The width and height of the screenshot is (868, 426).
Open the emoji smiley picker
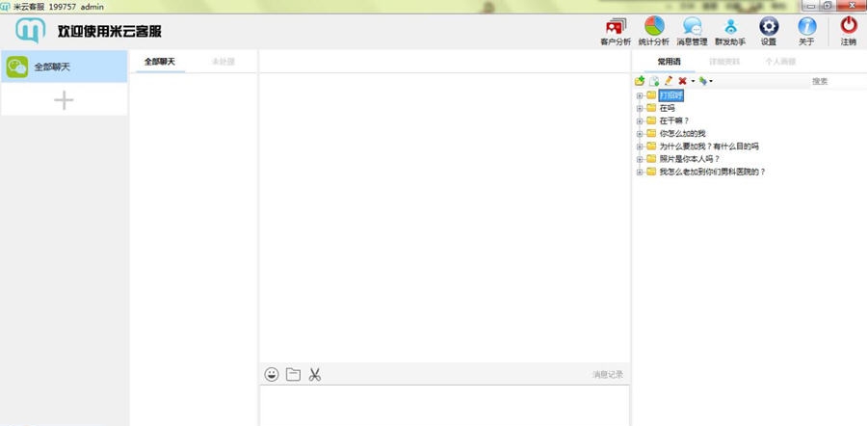tap(272, 375)
